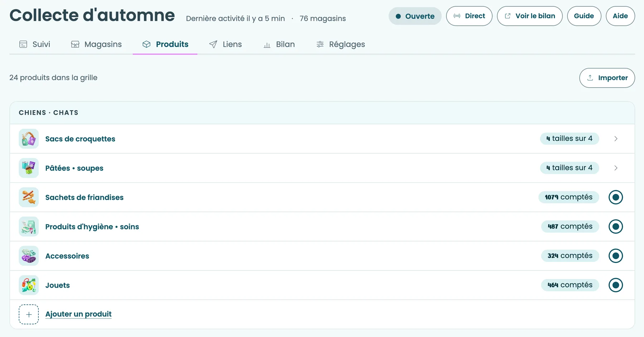The height and width of the screenshot is (337, 644).
Task: Click the 1079 comptés badge
Action: pos(569,197)
